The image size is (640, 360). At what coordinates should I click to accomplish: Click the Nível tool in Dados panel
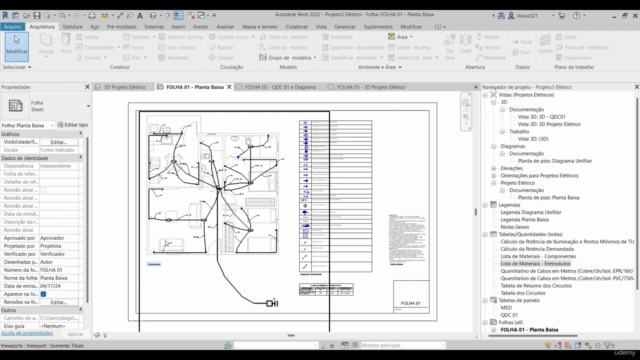522,42
